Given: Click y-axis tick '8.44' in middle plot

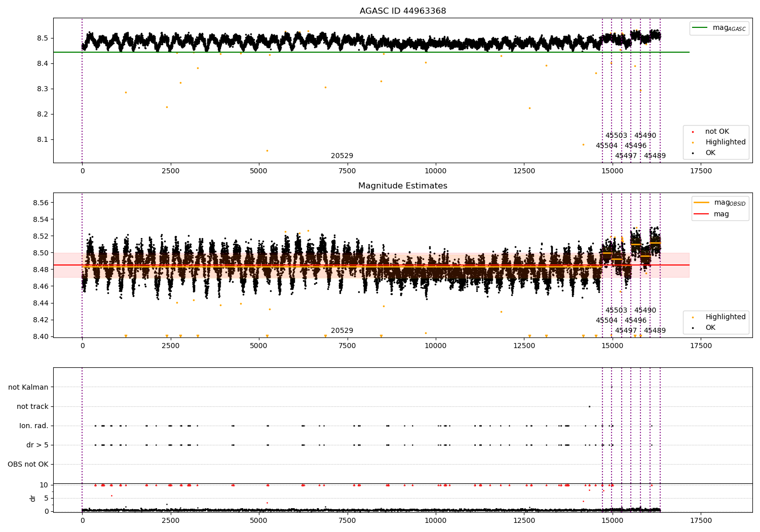Looking at the screenshot, I should pos(41,303).
